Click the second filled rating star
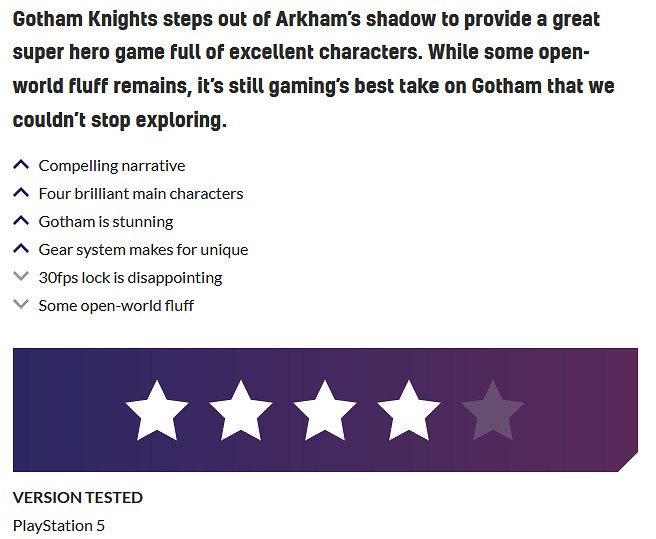656x539 pixels. pyautogui.click(x=241, y=410)
